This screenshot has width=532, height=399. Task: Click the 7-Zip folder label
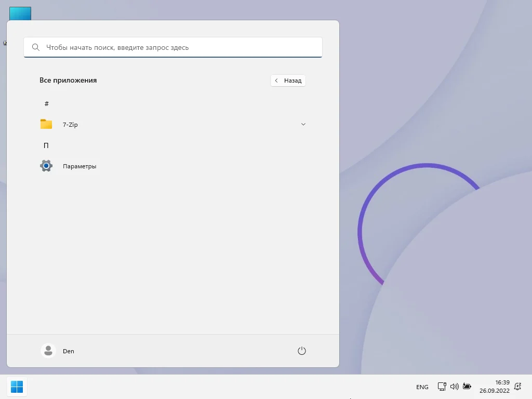[x=70, y=125]
